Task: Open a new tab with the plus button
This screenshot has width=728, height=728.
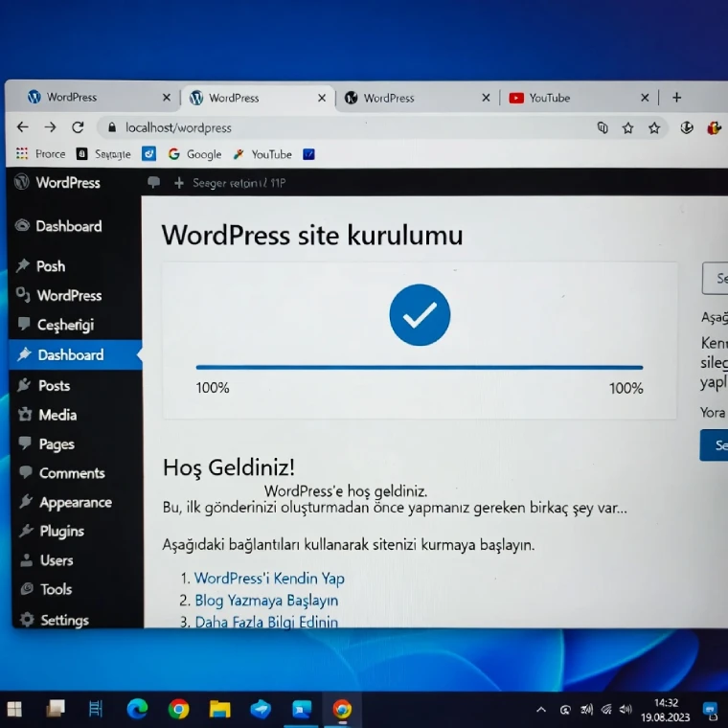Action: point(676,98)
